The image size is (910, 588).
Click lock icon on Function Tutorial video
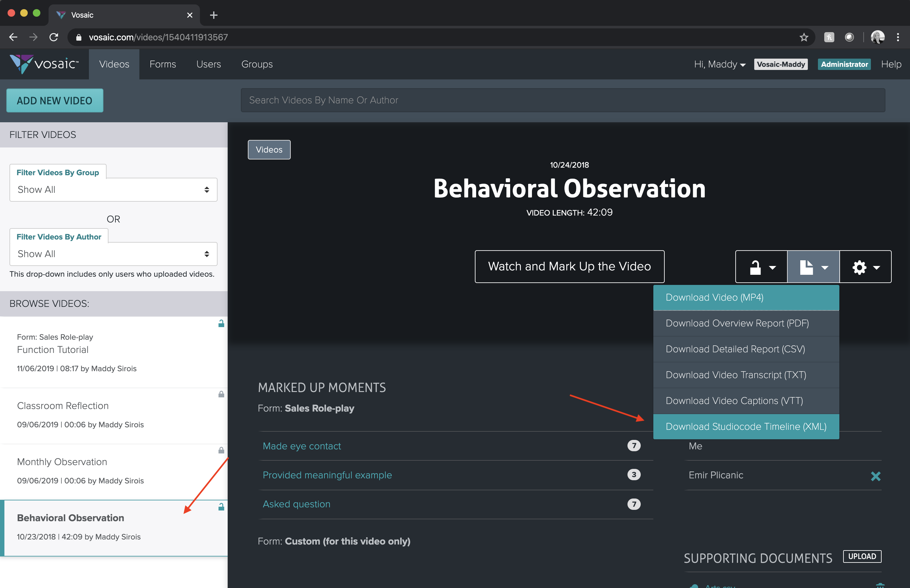(221, 324)
